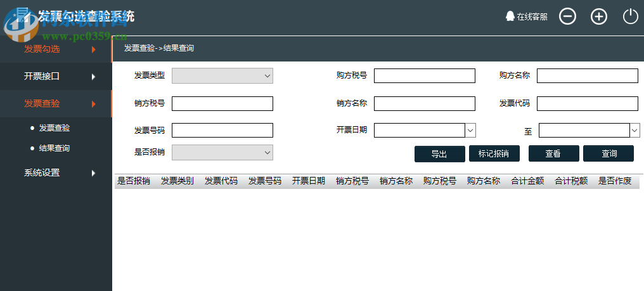Click the 开票日期 column header
The width and height of the screenshot is (644, 291).
pyautogui.click(x=309, y=181)
